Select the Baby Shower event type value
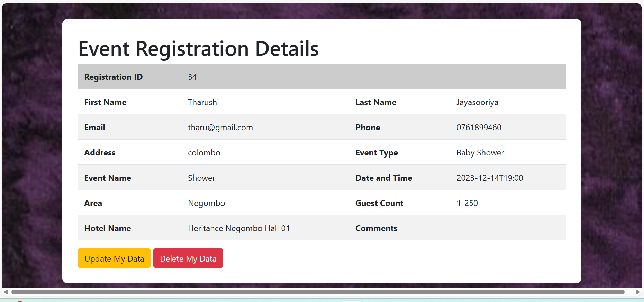The image size is (644, 302). pyautogui.click(x=480, y=153)
